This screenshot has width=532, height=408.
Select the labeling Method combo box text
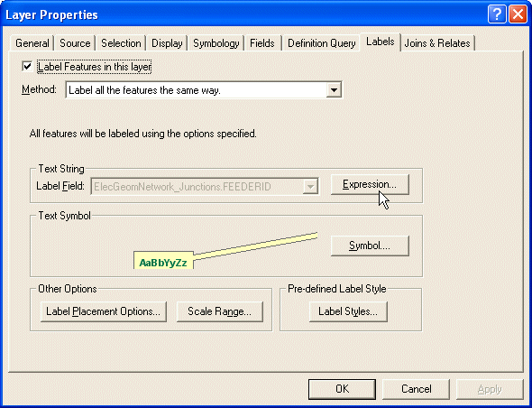(204, 90)
